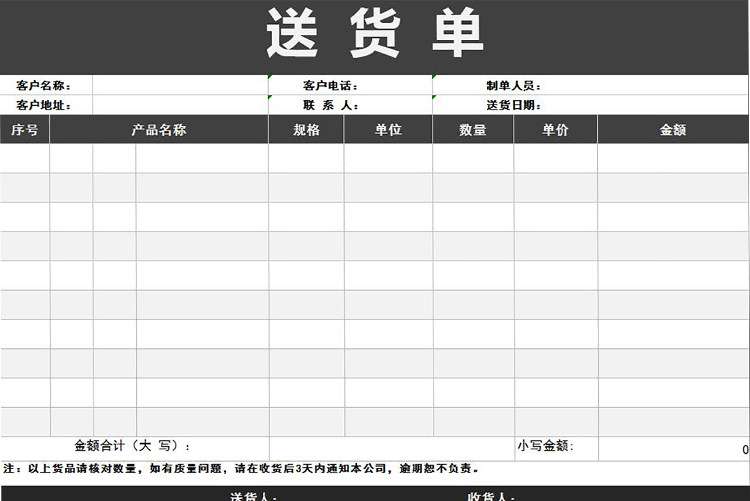Screen dimensions: 750x501
Task: Select the 送货人 label in the footer
Action: click(254, 496)
